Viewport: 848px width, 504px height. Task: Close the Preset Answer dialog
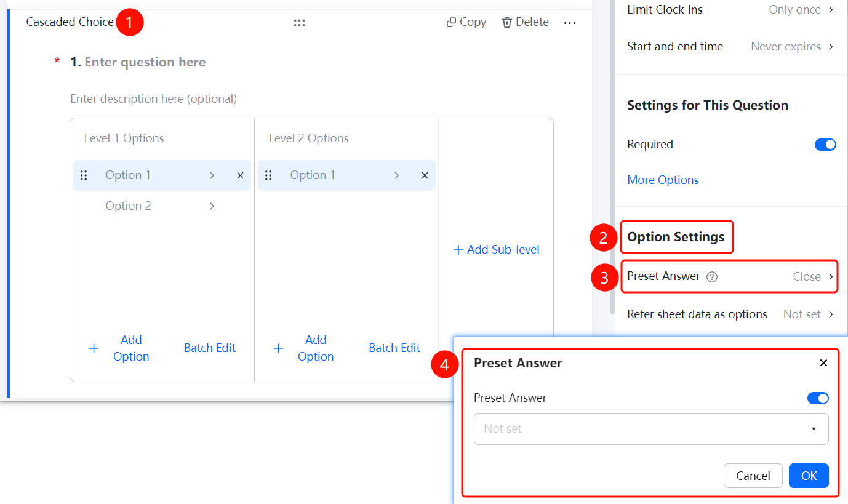click(x=823, y=363)
